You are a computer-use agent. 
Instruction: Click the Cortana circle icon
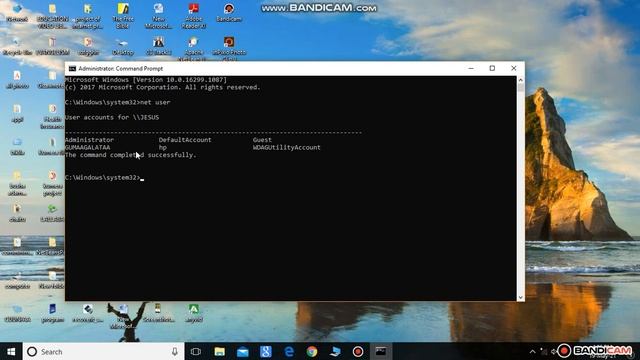(32, 351)
